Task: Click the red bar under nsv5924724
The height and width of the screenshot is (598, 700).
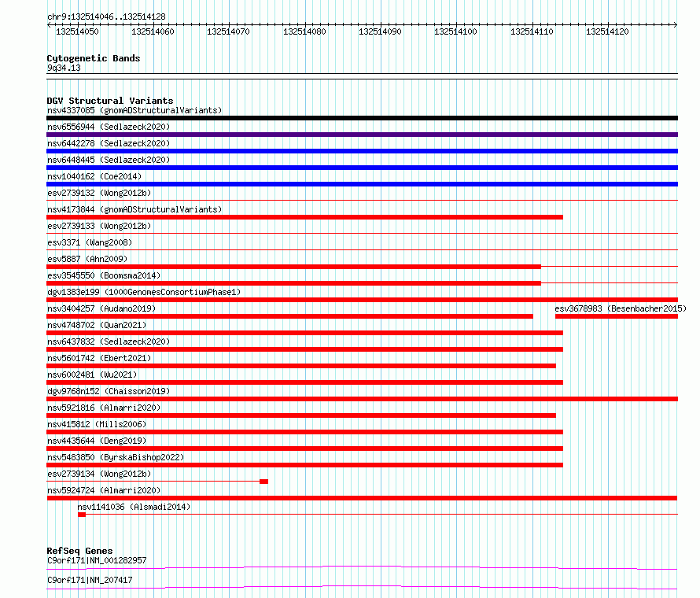Action: coord(362,498)
